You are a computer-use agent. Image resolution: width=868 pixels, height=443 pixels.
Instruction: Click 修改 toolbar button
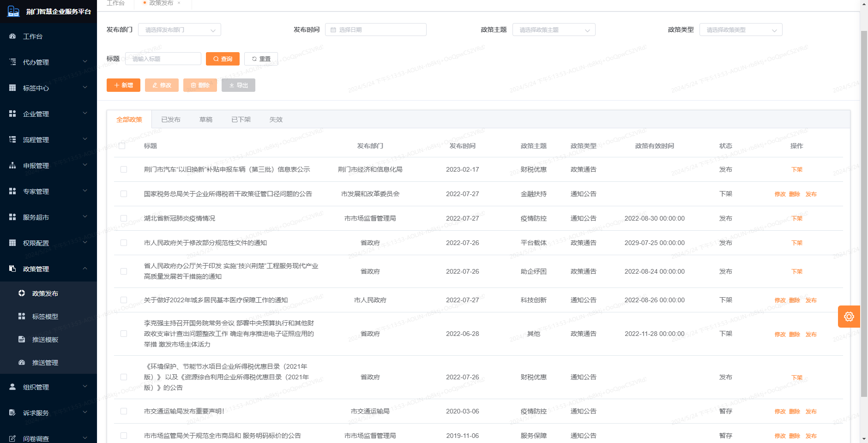point(162,85)
